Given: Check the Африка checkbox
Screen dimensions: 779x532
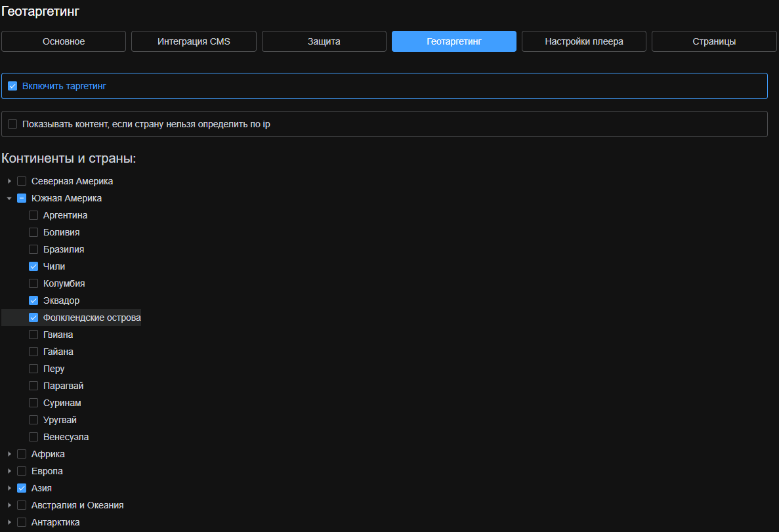Looking at the screenshot, I should (x=22, y=454).
